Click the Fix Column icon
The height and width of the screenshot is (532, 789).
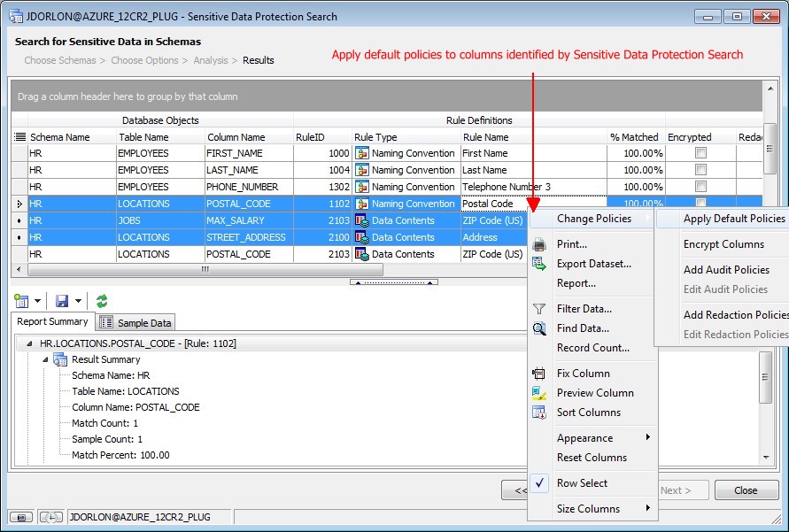coord(539,374)
